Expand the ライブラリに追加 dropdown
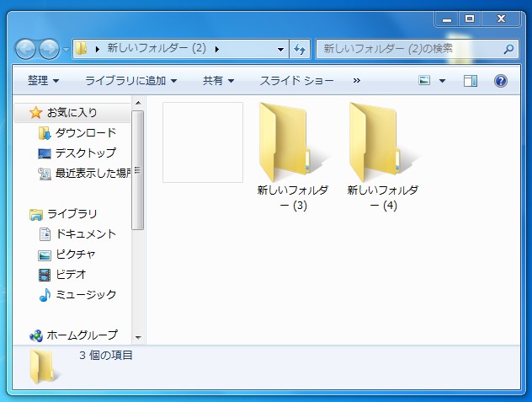 (130, 81)
